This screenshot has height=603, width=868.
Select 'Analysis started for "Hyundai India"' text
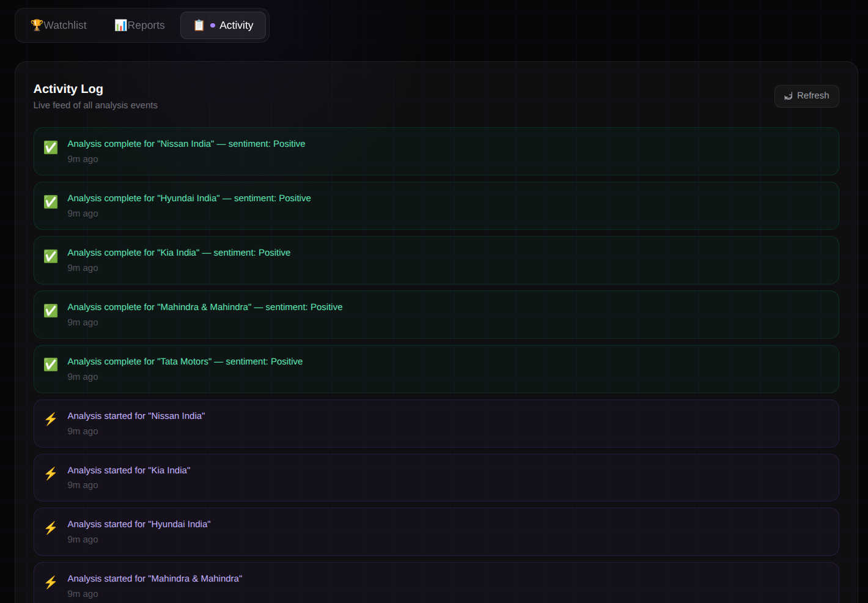139,524
